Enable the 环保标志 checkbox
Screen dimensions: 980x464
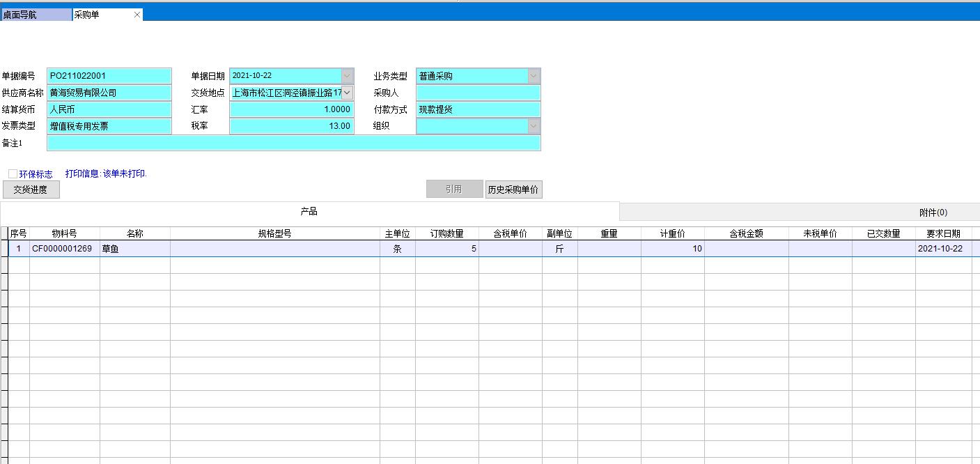13,174
